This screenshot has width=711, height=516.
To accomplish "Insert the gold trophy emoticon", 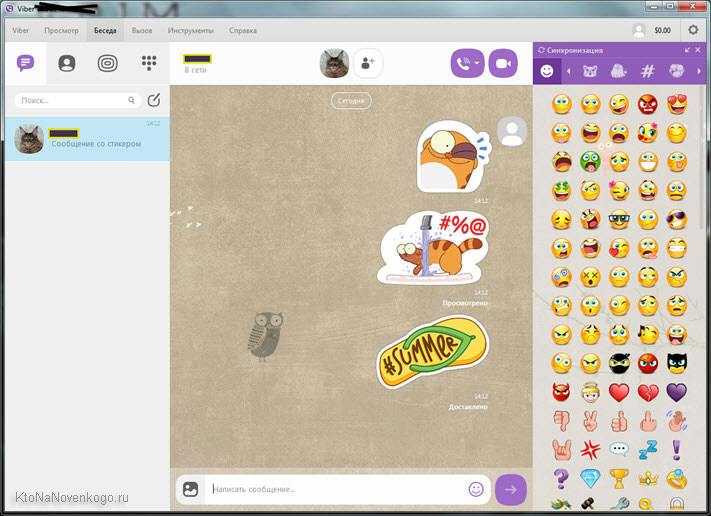I will click(619, 478).
